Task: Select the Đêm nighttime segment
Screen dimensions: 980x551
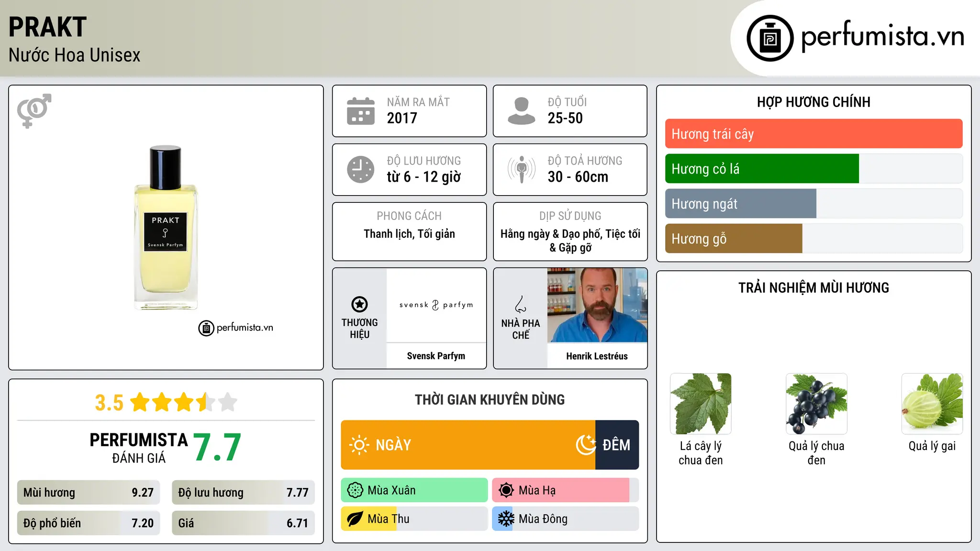Action: click(617, 445)
